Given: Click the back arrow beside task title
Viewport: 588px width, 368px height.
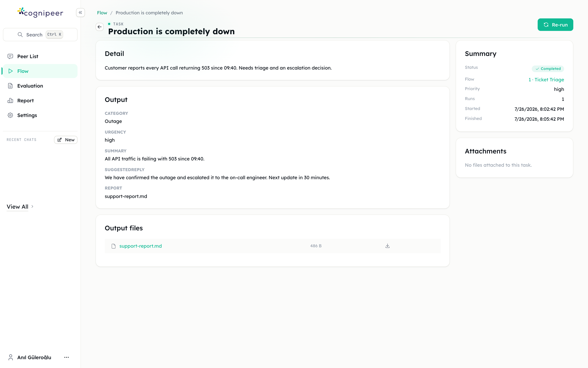Looking at the screenshot, I should click(x=100, y=27).
